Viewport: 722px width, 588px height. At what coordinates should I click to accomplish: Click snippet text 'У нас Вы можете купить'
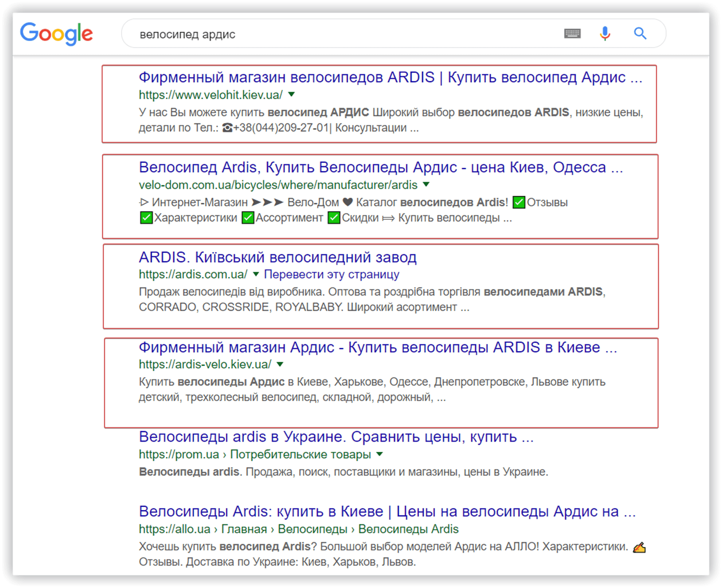pyautogui.click(x=202, y=112)
